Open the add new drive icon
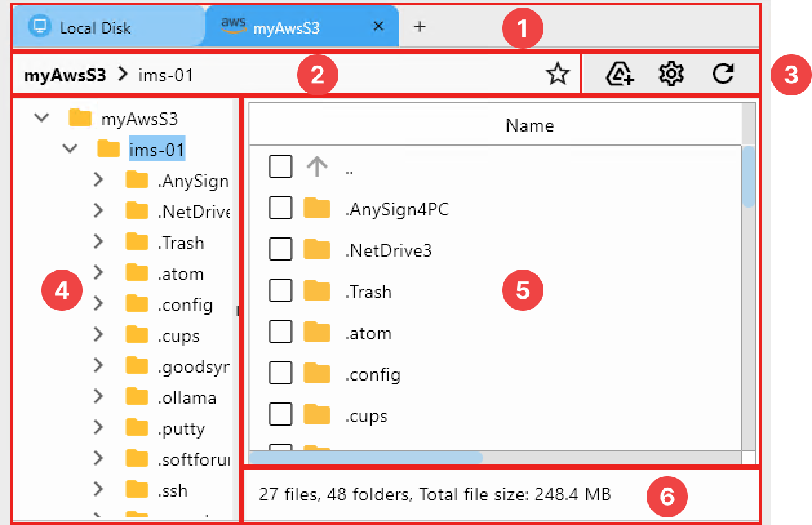Screen dimensions: 812x525 [x=618, y=74]
